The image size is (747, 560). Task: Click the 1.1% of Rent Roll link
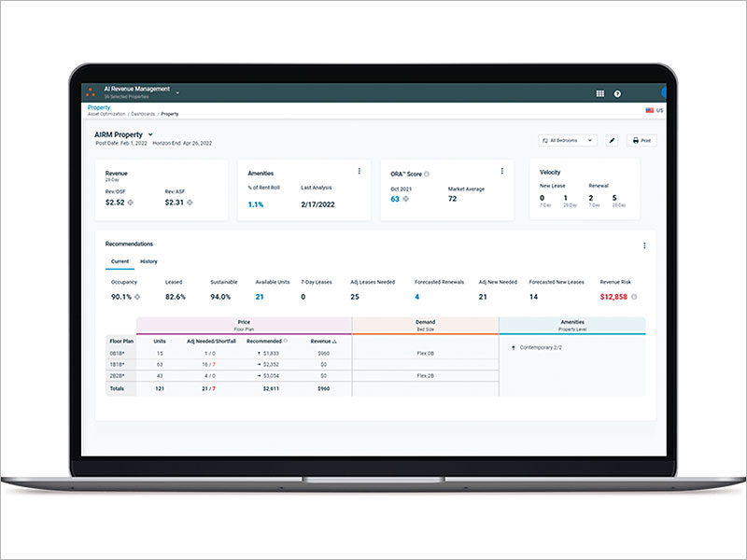point(255,203)
